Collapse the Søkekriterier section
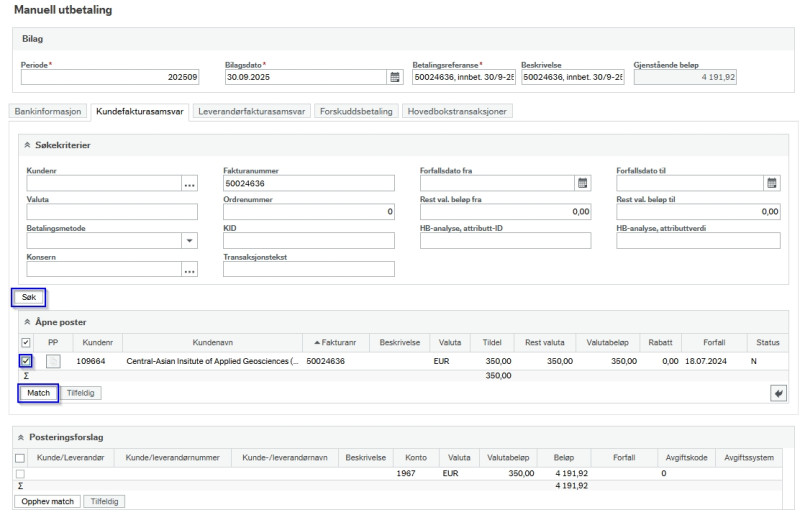Image resolution: width=800 pixels, height=515 pixels. [x=27, y=145]
